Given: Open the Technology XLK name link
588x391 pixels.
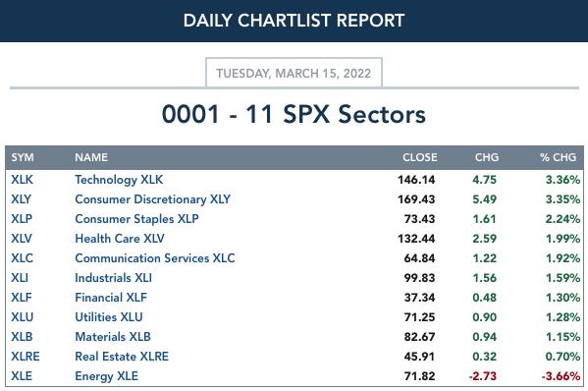Looking at the screenshot, I should tap(119, 180).
